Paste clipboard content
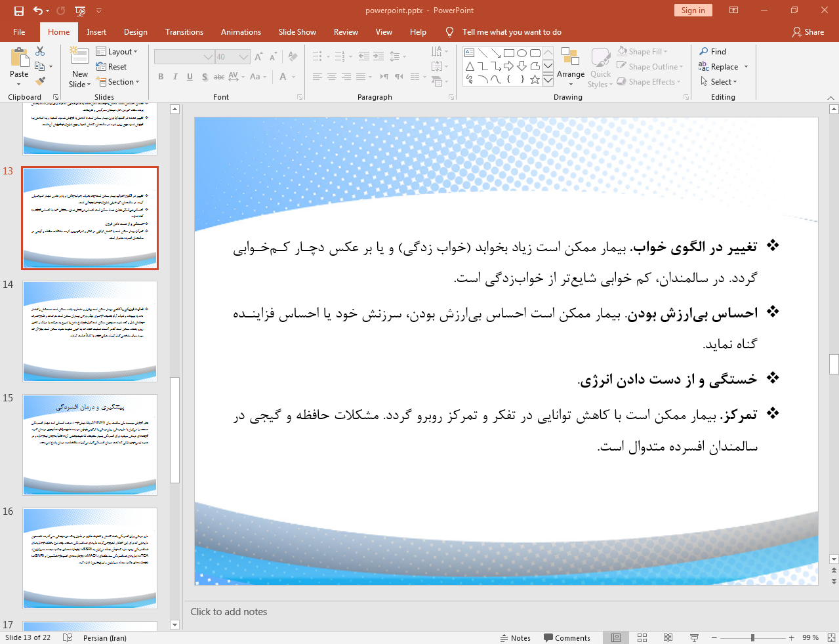Viewport: 839px width, 644px height. pyautogui.click(x=19, y=67)
